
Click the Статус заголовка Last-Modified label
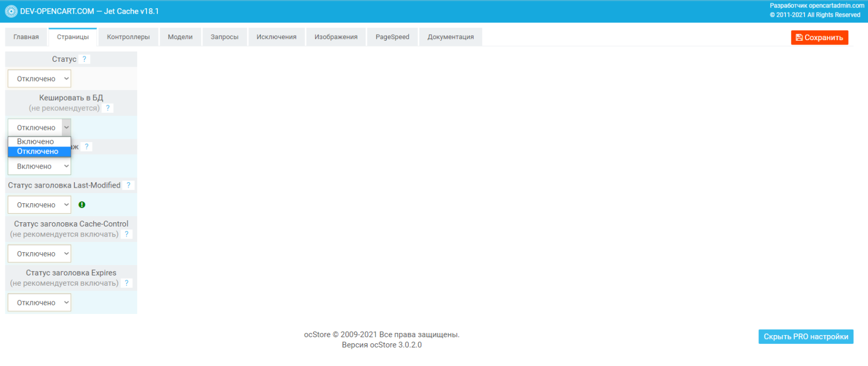tap(64, 185)
